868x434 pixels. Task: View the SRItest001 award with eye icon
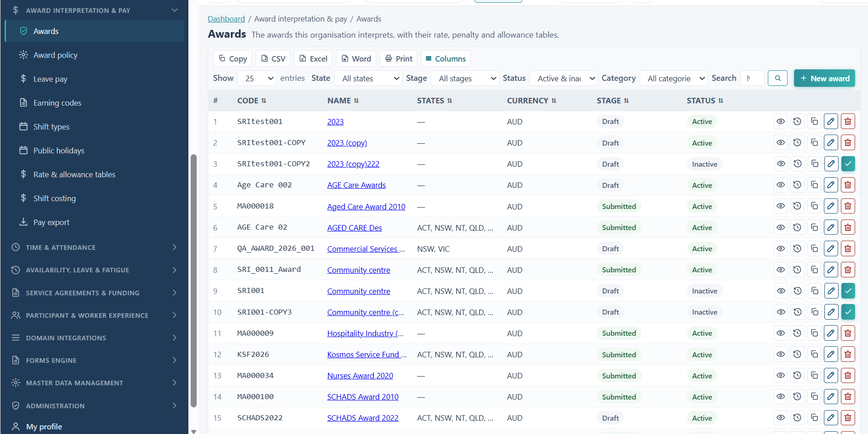(780, 122)
